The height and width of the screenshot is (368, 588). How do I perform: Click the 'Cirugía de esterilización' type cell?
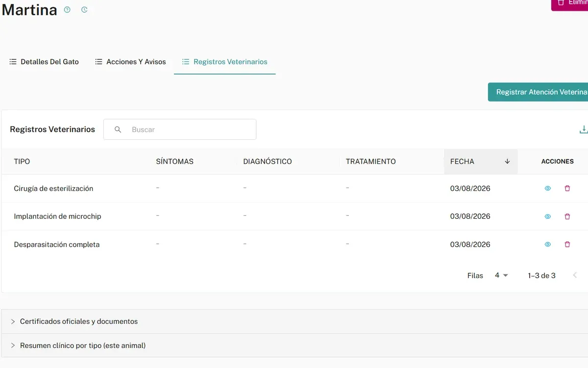53,188
